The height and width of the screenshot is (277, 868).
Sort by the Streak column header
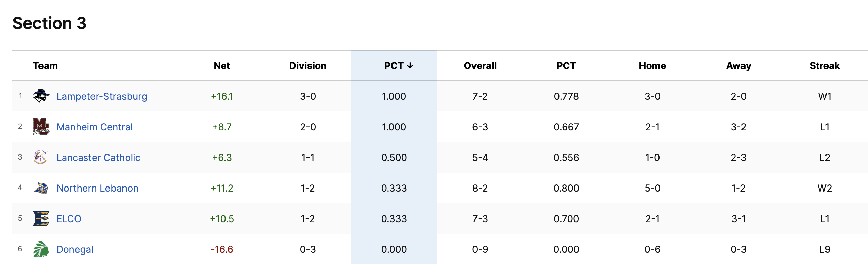[824, 66]
